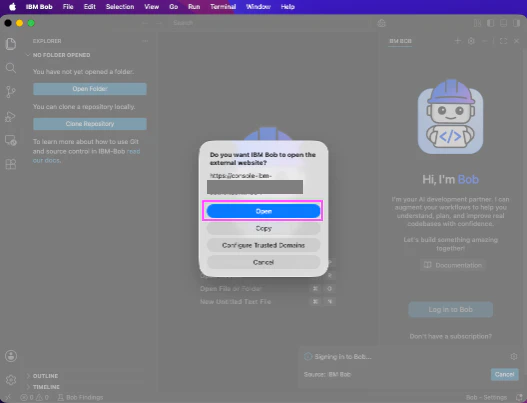Open the Search view in activity bar
This screenshot has height=403, width=527.
(x=11, y=68)
